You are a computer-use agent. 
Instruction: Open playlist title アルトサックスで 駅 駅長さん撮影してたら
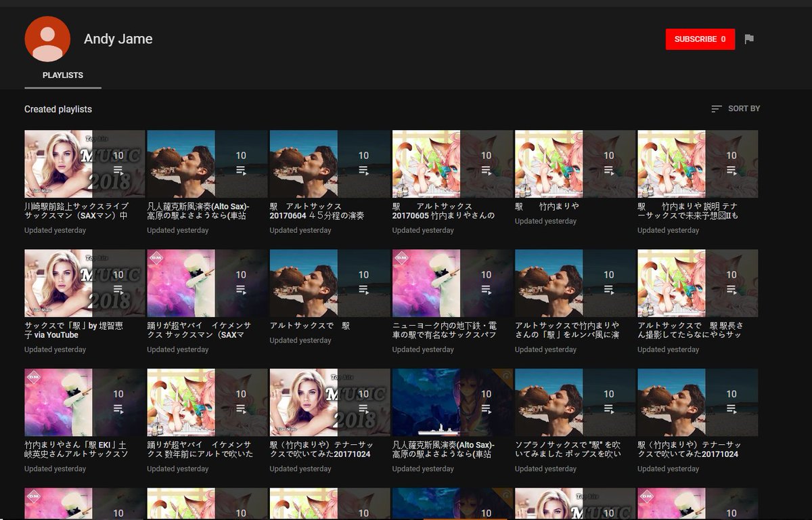(x=690, y=330)
